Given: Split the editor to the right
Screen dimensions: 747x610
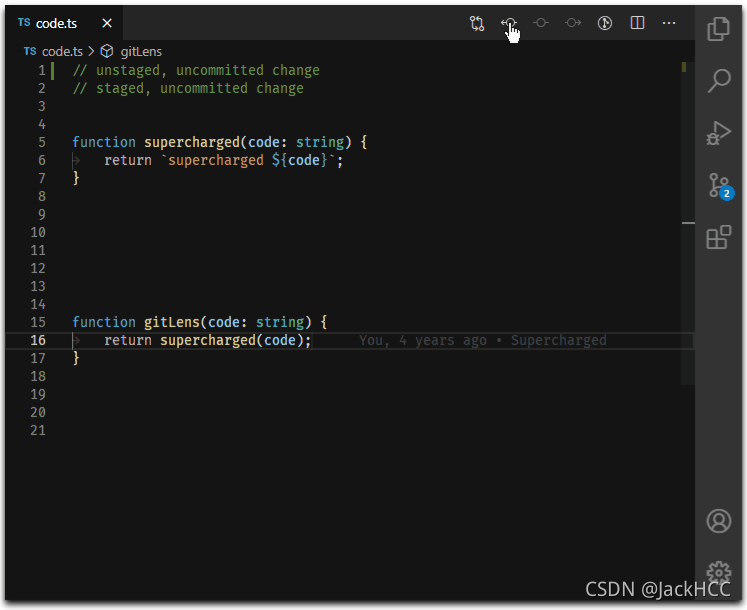Looking at the screenshot, I should [637, 23].
